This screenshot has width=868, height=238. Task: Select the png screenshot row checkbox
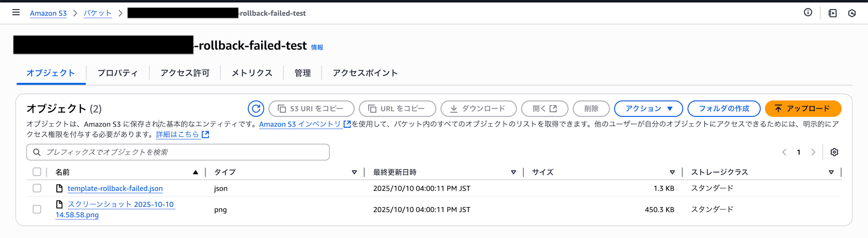point(37,209)
